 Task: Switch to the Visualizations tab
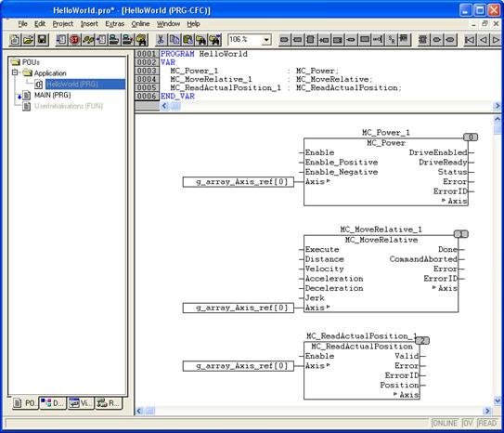point(81,402)
